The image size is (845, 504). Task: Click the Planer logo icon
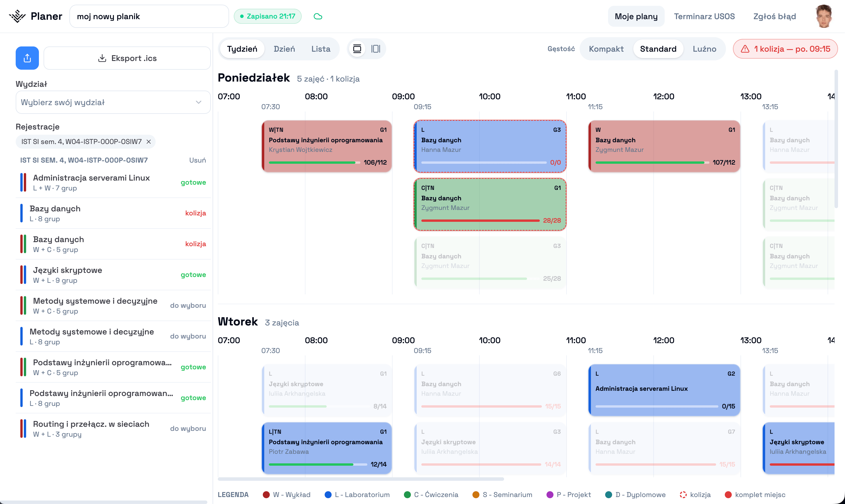pos(17,16)
